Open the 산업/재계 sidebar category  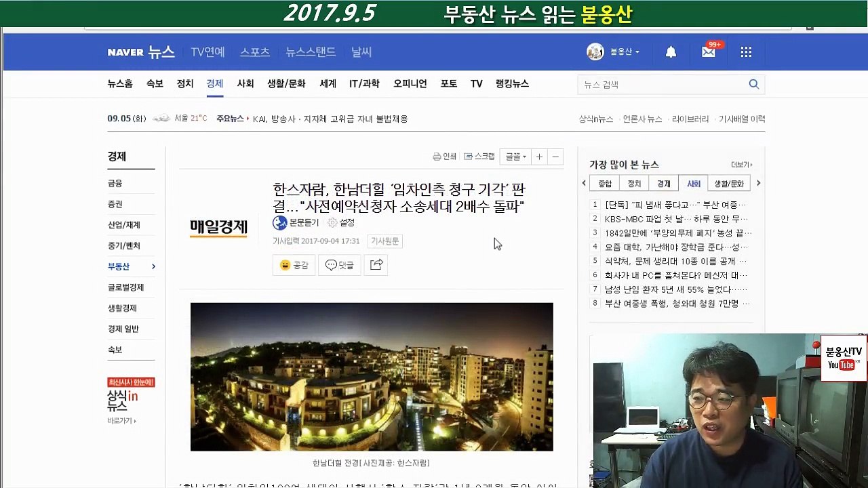point(123,225)
